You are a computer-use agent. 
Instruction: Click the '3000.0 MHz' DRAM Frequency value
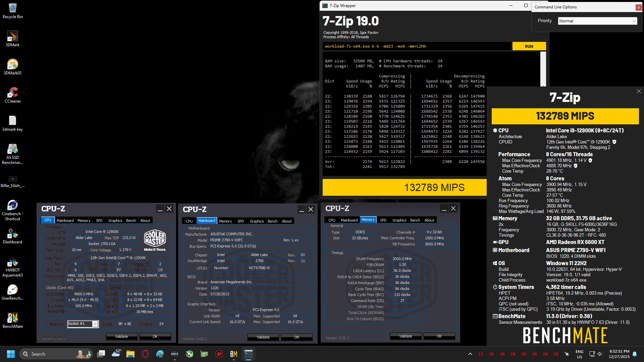402,259
